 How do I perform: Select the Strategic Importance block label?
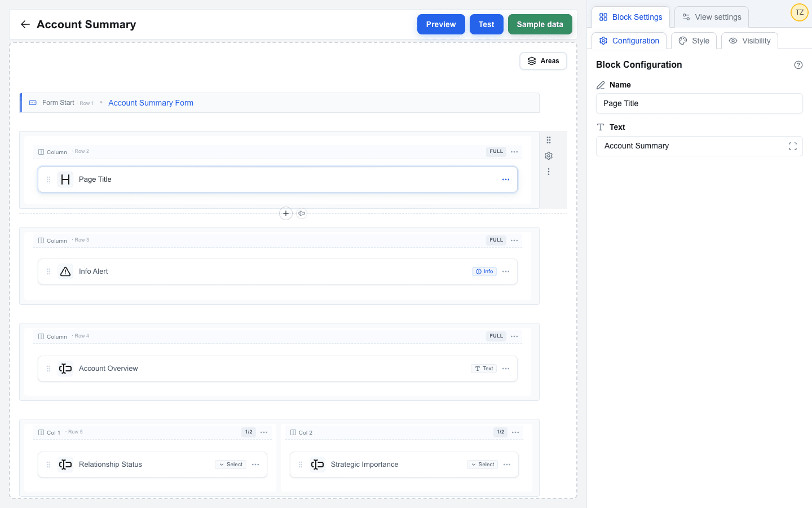365,465
